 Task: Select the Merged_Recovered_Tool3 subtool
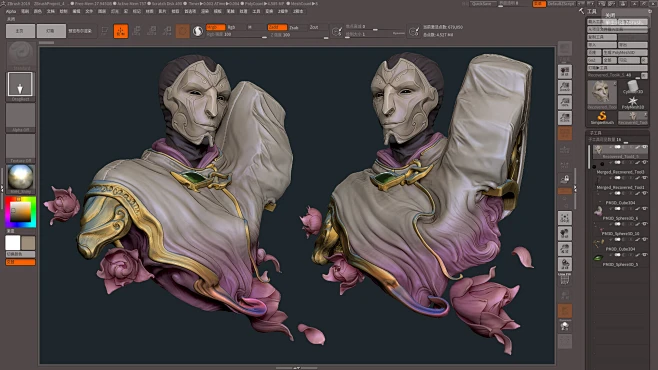pyautogui.click(x=620, y=172)
